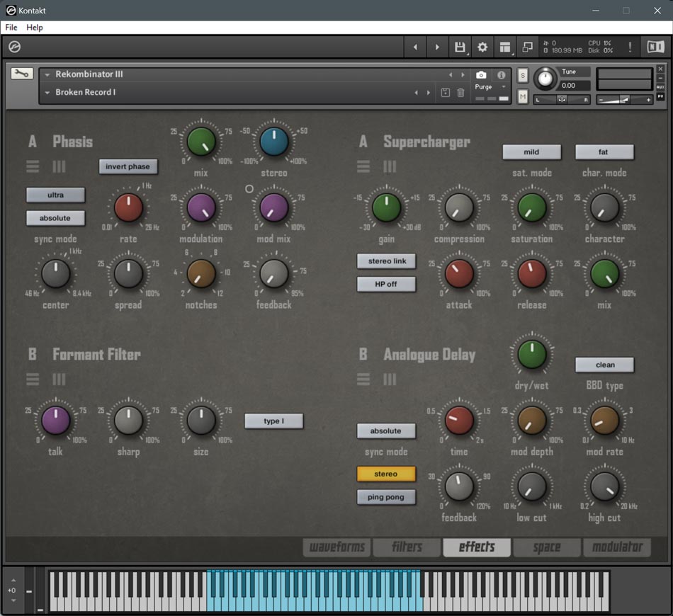Click the pan L-R slider
Screen dimensions: 673x616
[x=562, y=100]
